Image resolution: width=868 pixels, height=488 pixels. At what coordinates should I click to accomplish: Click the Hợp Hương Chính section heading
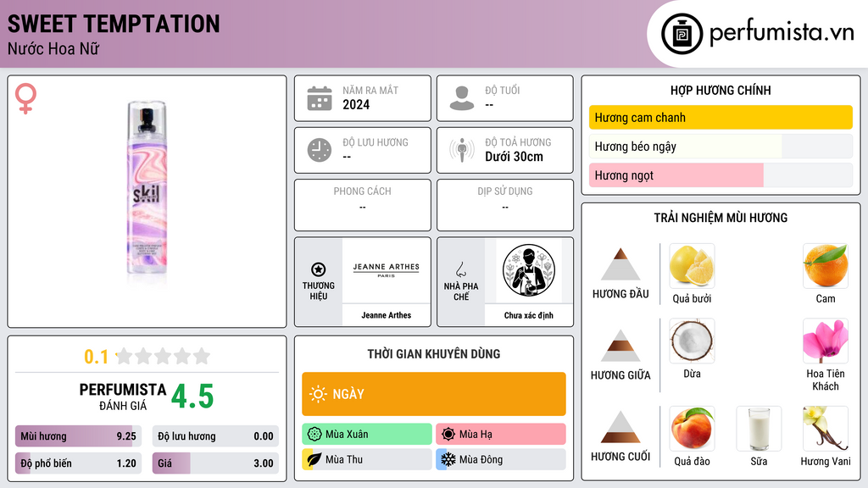[x=721, y=90]
